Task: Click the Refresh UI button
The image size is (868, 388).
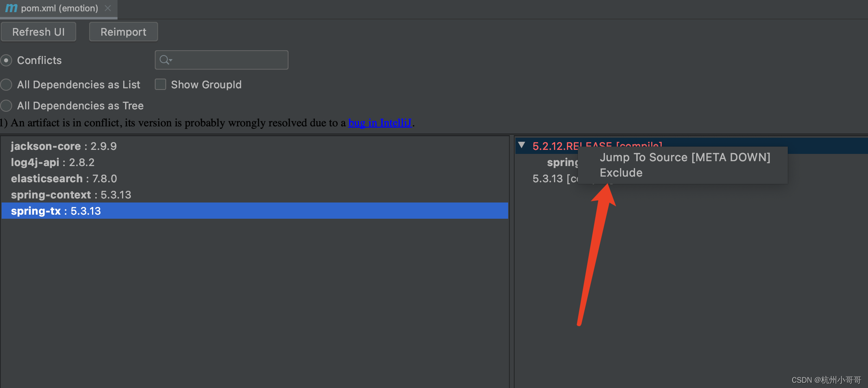Action: (38, 32)
